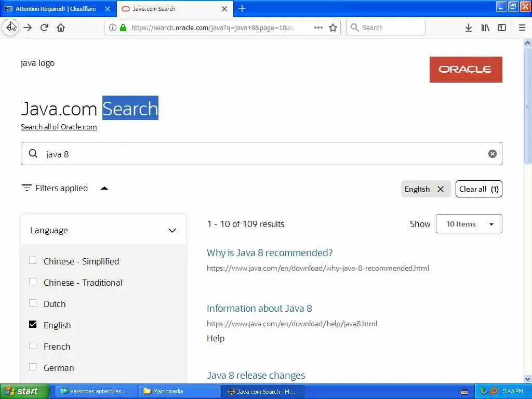Screen dimensions: 532x399
Task: Follow Search all of Oracle.com link
Action: 59,127
